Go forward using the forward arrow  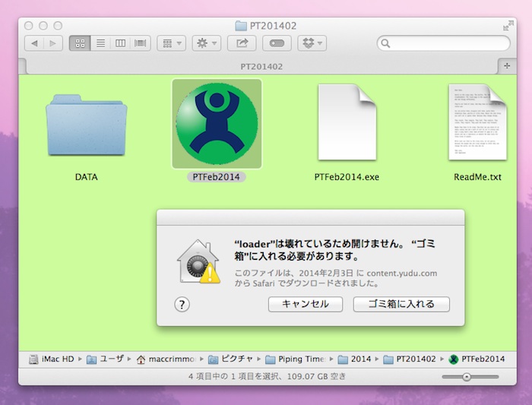click(53, 43)
